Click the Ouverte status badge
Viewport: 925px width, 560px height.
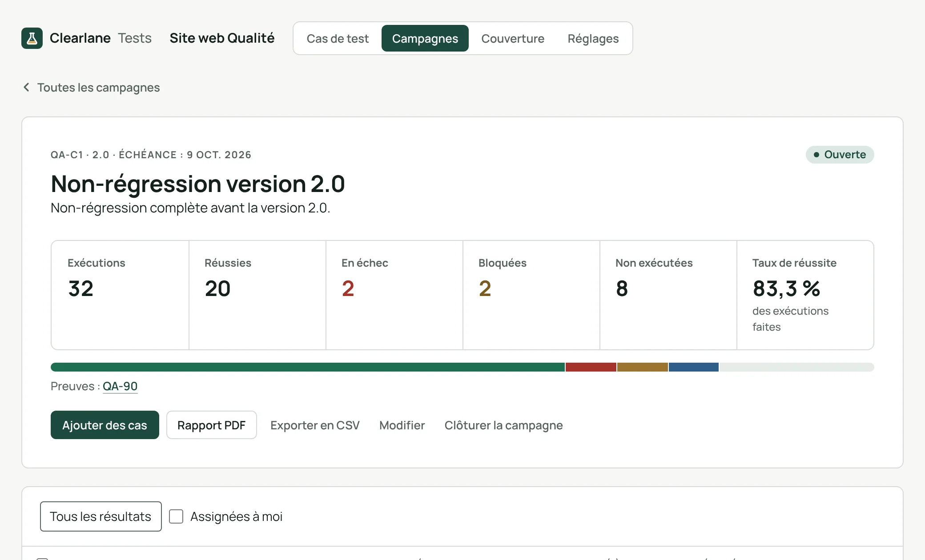(840, 155)
